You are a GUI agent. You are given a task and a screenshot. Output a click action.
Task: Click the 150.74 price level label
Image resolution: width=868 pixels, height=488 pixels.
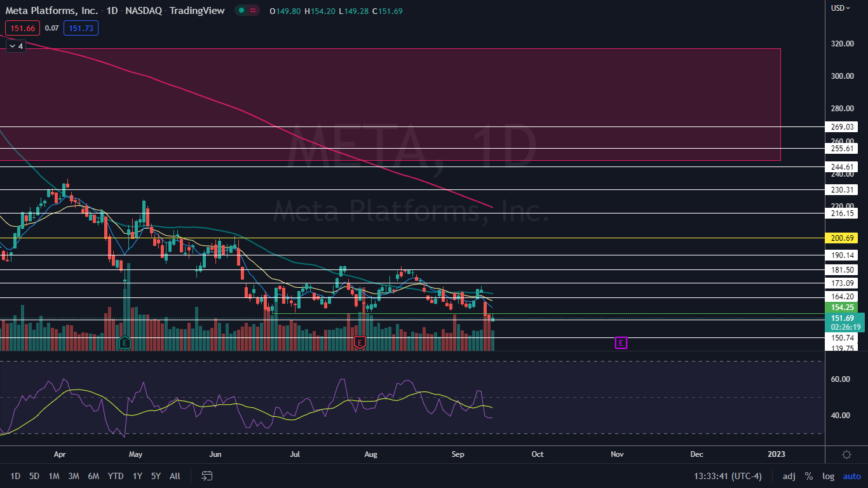[841, 338]
